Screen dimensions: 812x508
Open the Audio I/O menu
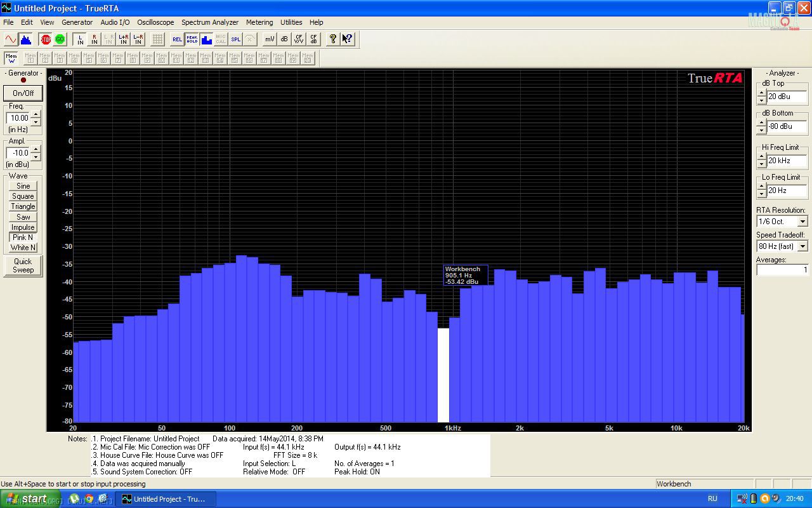[x=115, y=22]
